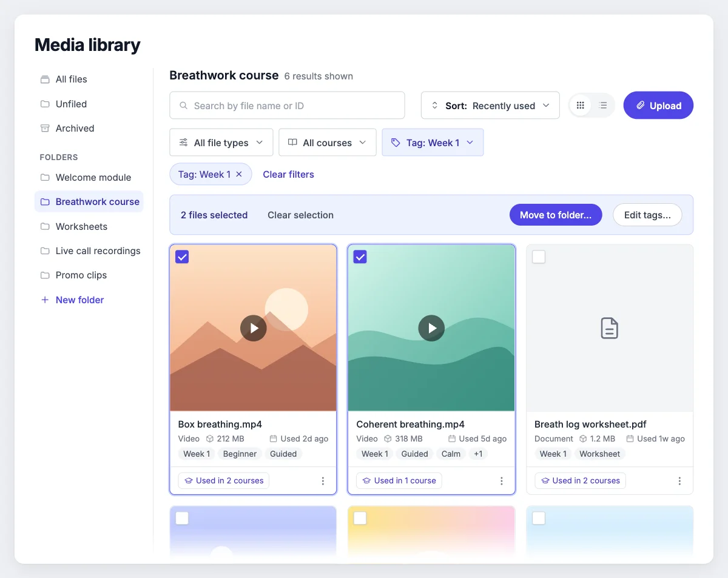Uncheck the Coherent breathing.mp4 checkbox
728x578 pixels.
pyautogui.click(x=360, y=257)
